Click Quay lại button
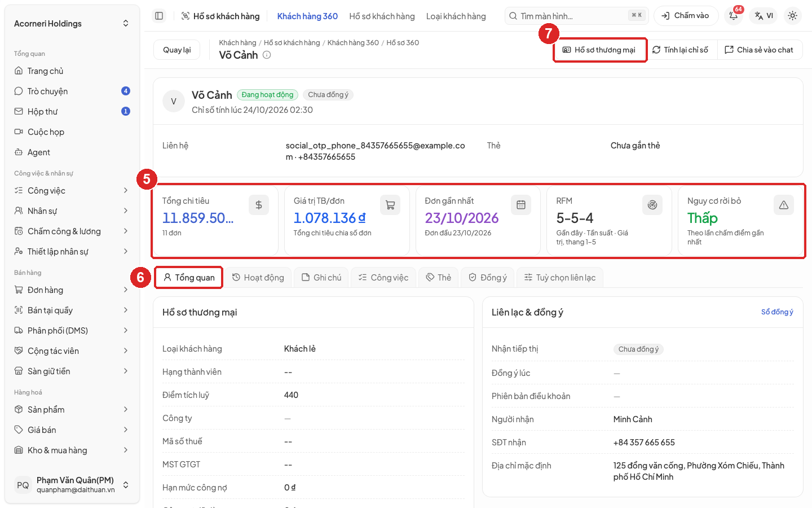Viewport: 812px width, 508px height. [x=177, y=50]
